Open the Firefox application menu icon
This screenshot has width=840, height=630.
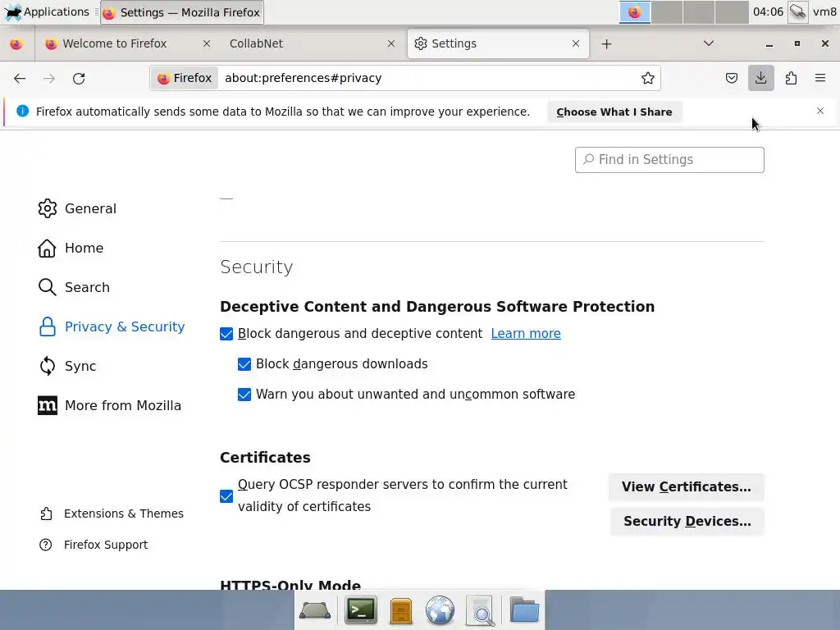820,78
